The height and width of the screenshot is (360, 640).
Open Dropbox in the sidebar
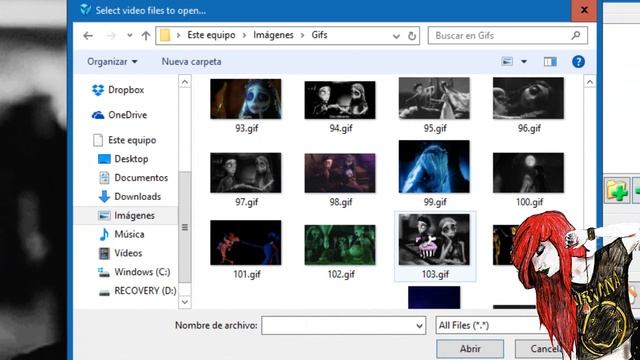coord(126,90)
